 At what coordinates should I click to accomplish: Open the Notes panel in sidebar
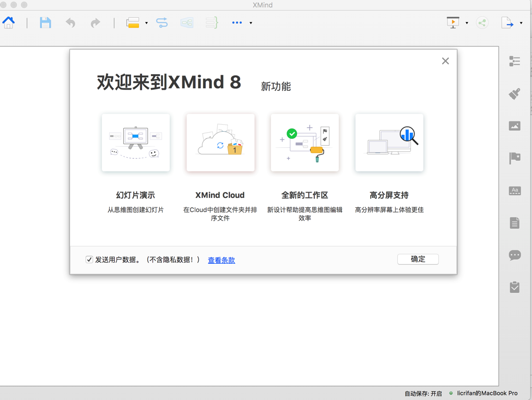pos(514,223)
